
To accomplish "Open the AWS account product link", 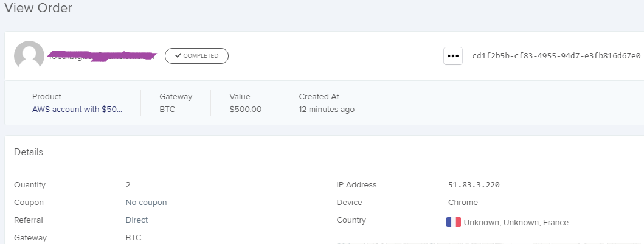I will pos(77,110).
